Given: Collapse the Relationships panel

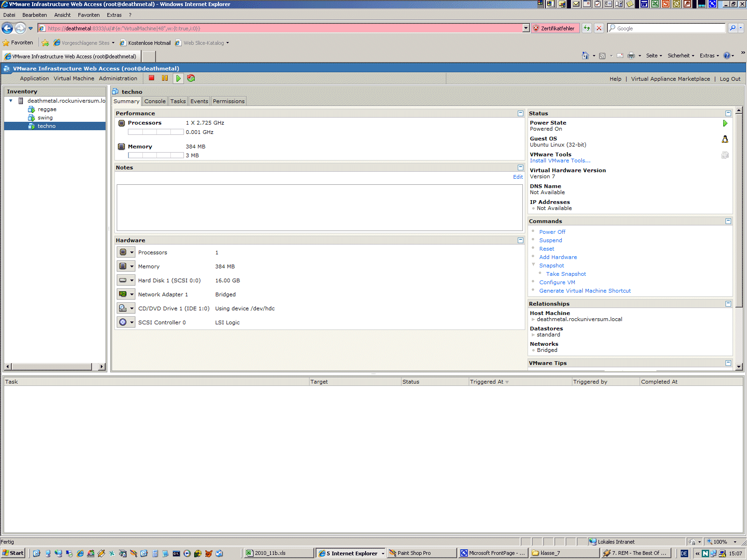Looking at the screenshot, I should [728, 304].
